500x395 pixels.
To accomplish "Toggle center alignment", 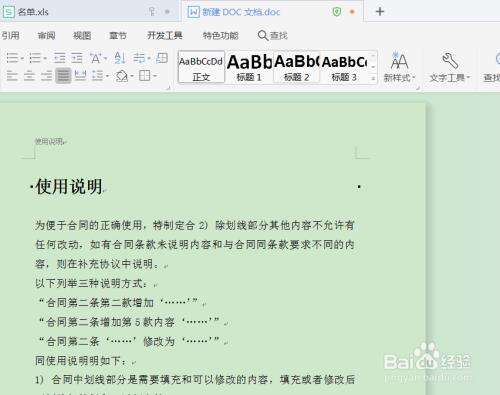I will point(29,76).
